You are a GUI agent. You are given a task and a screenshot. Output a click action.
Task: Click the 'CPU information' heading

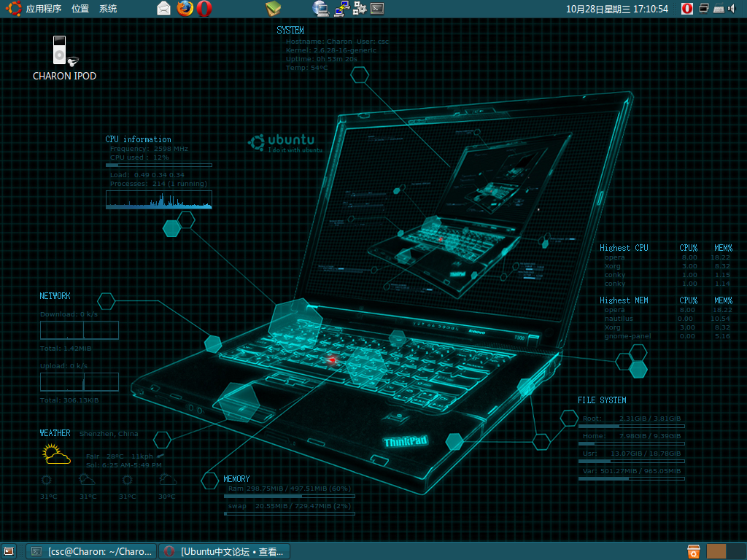[138, 139]
